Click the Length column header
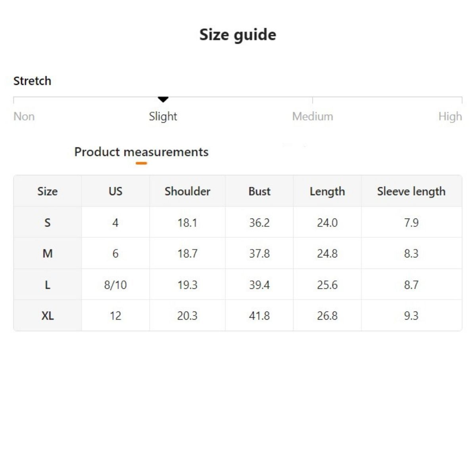Viewport: 476px width, 476px height. (327, 191)
